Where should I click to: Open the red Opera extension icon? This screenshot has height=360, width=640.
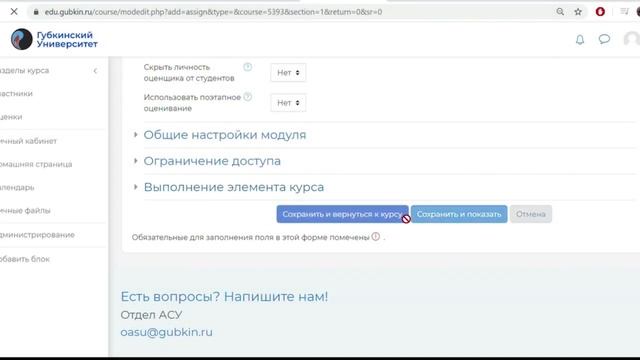600,12
